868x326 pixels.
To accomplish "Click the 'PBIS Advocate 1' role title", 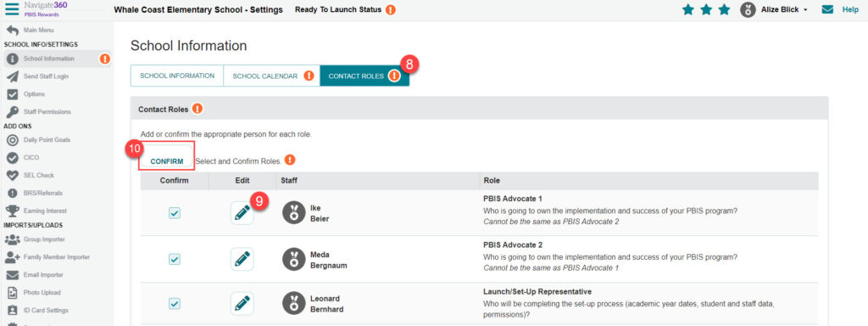I will (513, 199).
